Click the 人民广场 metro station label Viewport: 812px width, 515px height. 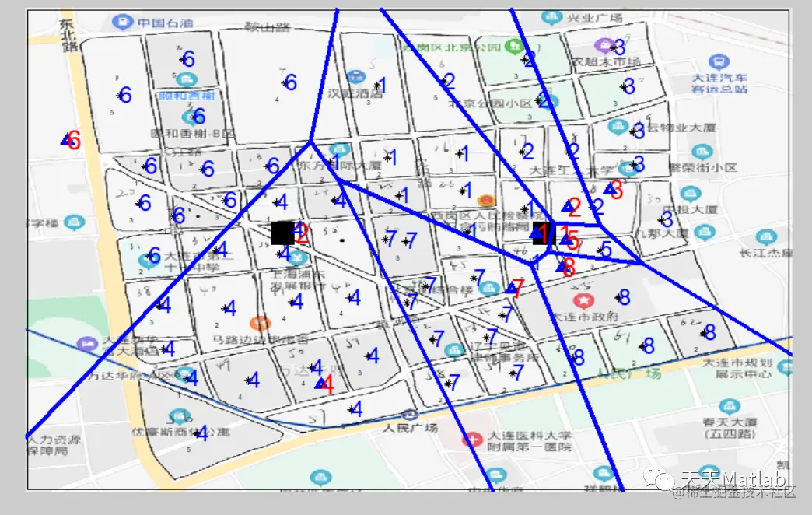[410, 427]
